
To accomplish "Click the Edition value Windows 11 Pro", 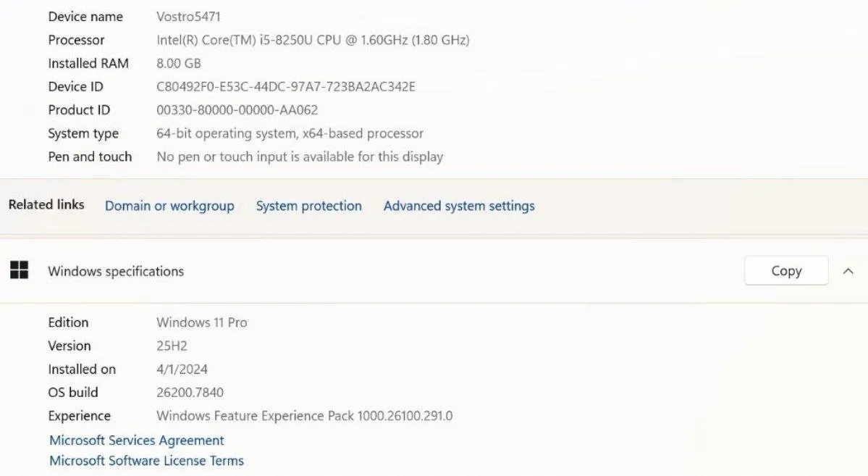I will click(x=201, y=322).
